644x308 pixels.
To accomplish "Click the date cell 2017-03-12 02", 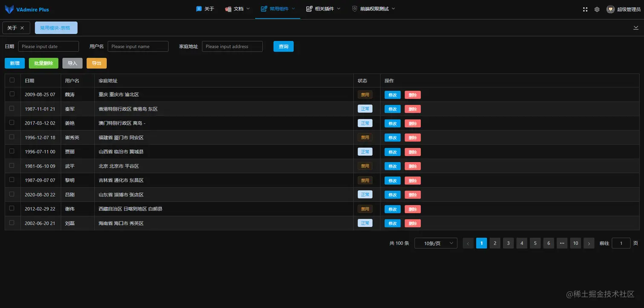I will pos(40,123).
